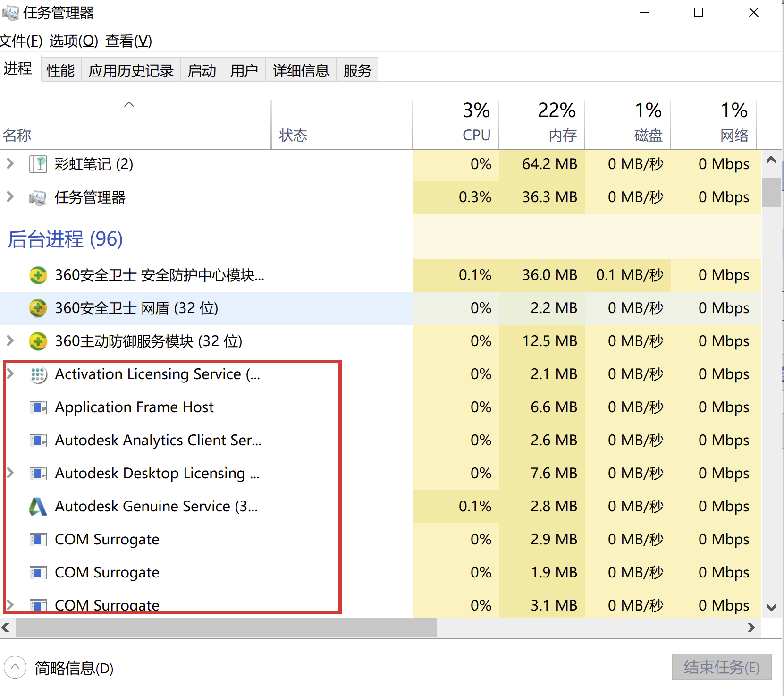Viewport: 784px width, 696px height.
Task: Switch to the 服务 tab
Action: (358, 70)
